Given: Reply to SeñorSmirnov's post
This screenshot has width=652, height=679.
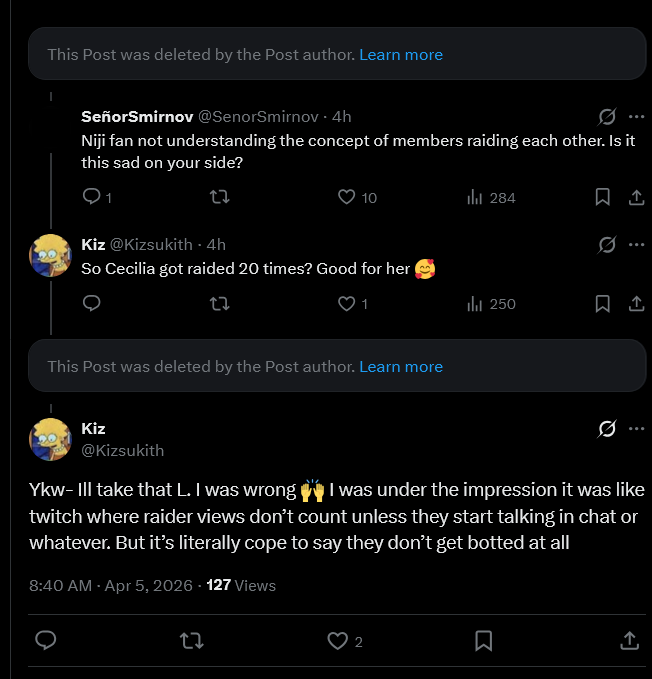Looking at the screenshot, I should pos(91,197).
